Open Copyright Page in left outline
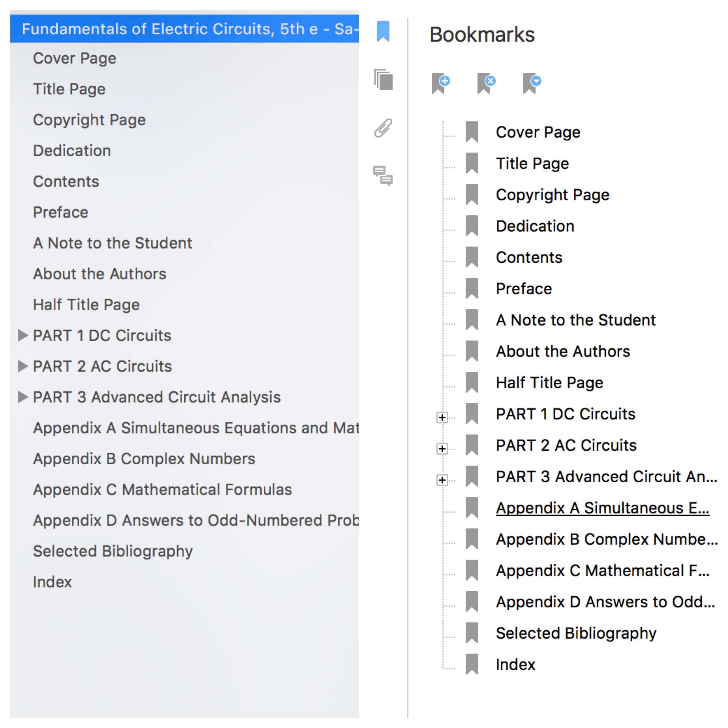This screenshot has height=728, width=728. pos(89,120)
